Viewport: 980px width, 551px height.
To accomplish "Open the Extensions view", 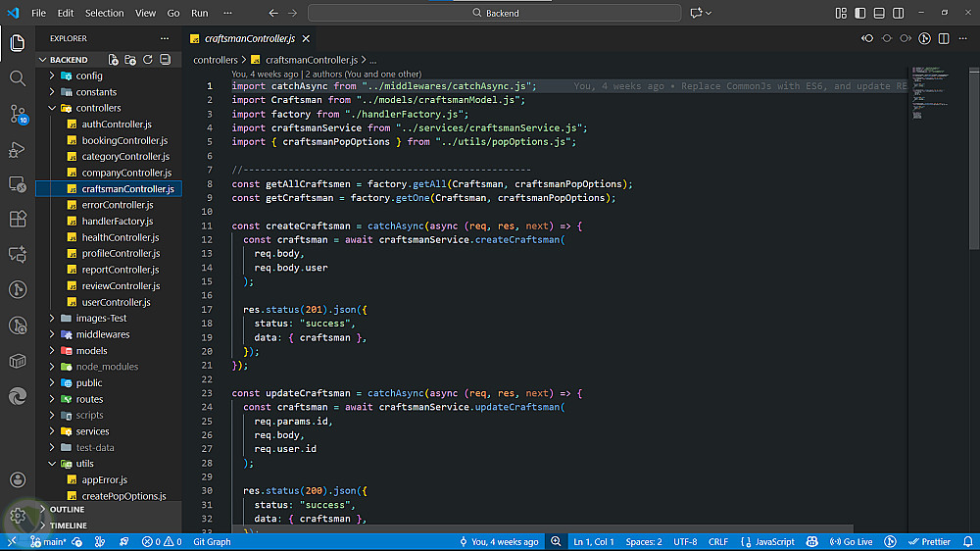I will coord(17,219).
